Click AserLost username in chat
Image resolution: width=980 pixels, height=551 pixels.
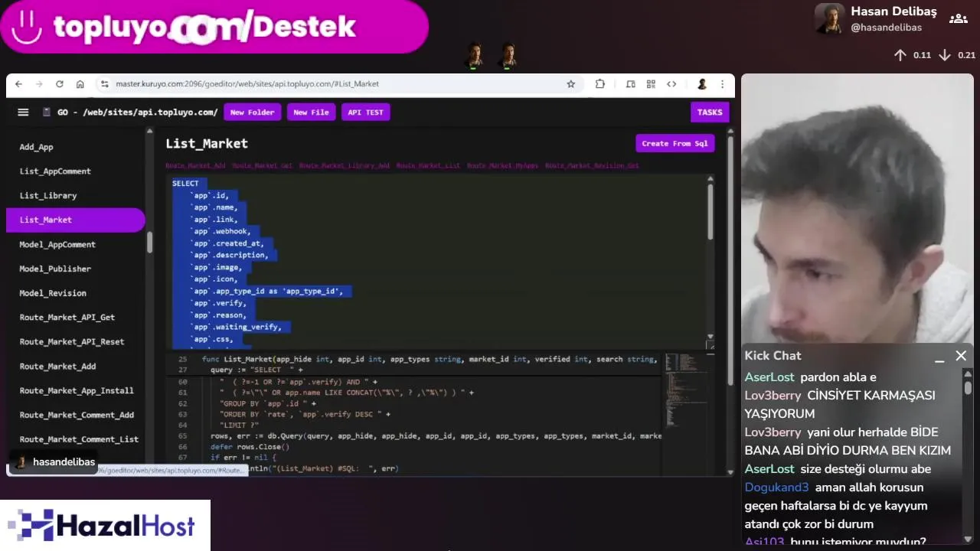(x=769, y=377)
